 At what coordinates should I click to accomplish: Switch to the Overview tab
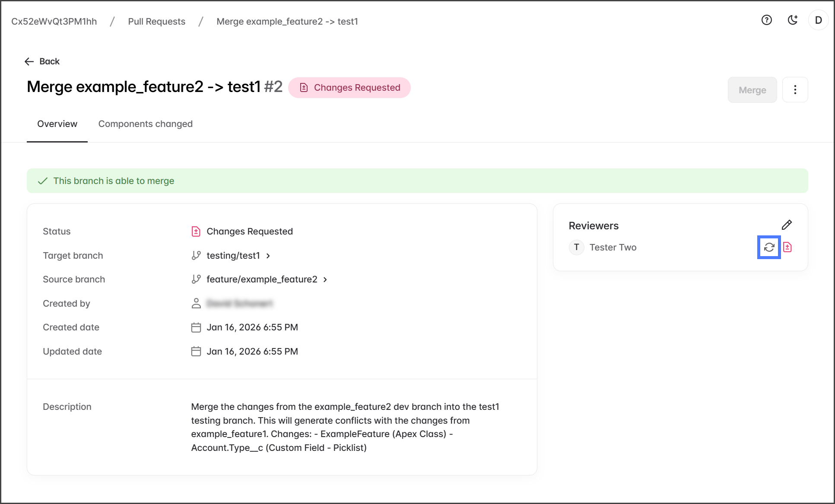[57, 124]
